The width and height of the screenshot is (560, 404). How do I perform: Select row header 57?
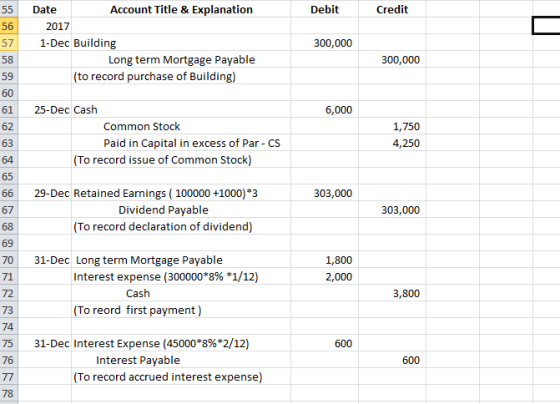[9, 43]
